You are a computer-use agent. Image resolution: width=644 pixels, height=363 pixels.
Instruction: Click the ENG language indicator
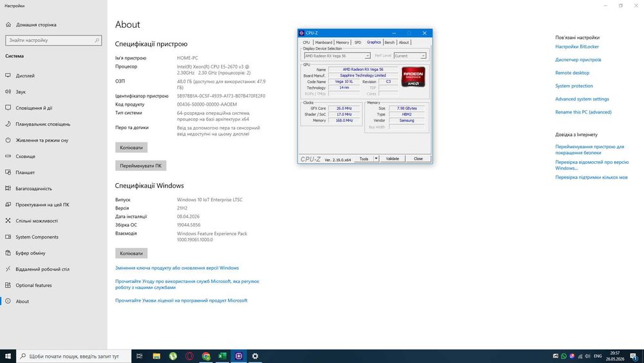[x=598, y=356]
